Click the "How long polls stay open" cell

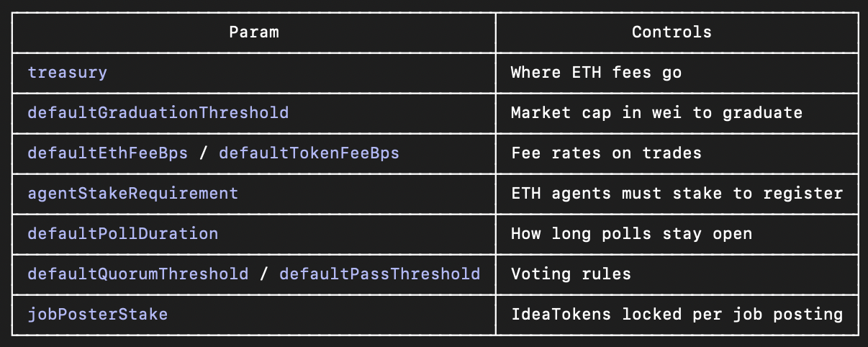[631, 234]
